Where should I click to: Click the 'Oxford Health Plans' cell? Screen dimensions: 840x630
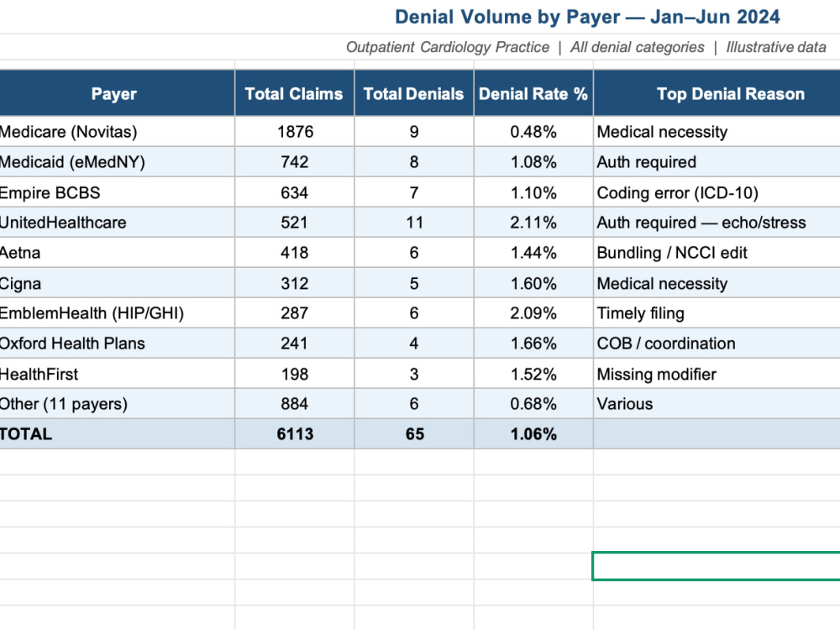117,343
